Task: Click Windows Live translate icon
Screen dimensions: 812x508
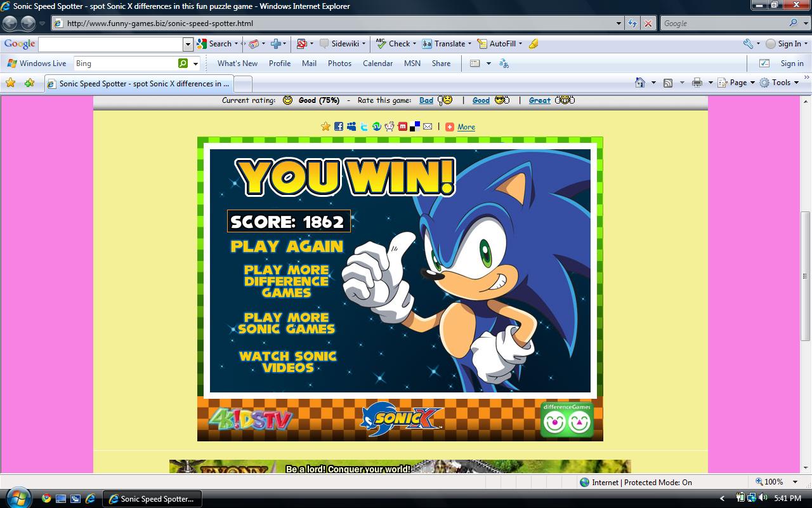Action: click(504, 63)
